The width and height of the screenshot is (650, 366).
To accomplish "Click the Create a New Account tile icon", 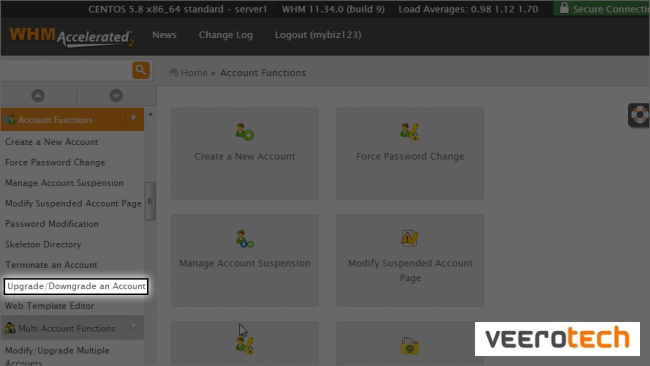I will pyautogui.click(x=245, y=132).
